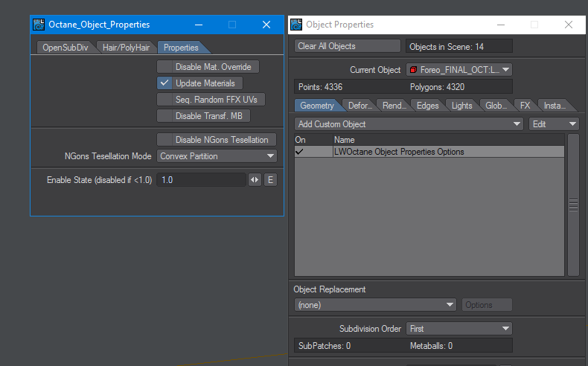Expand Add Custom Object dropdown
The width and height of the screenshot is (588, 366).
(x=409, y=124)
